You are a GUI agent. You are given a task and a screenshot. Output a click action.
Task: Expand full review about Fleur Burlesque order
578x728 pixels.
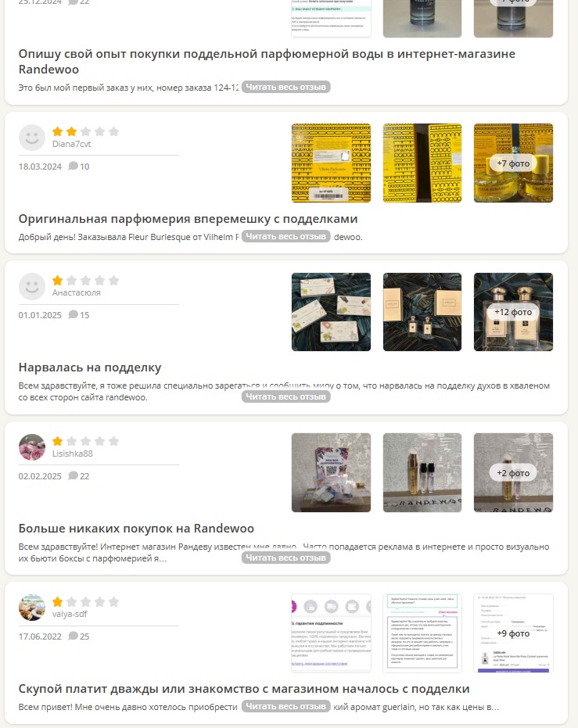pos(286,236)
